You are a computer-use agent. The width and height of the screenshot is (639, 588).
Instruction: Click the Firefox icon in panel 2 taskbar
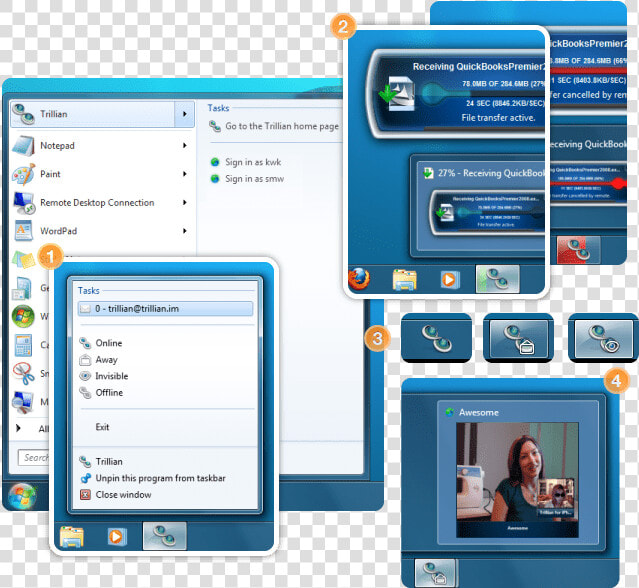click(359, 279)
